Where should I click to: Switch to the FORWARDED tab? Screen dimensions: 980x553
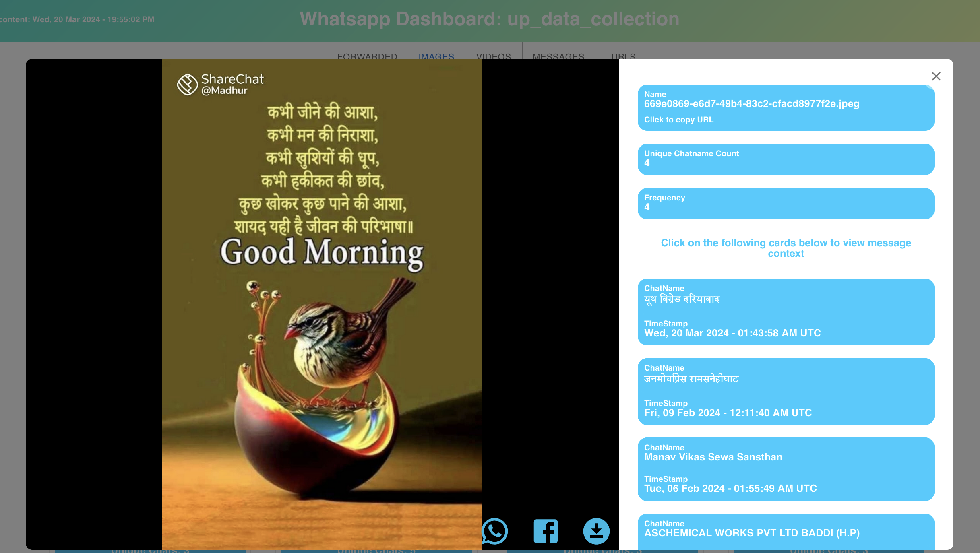pos(367,55)
